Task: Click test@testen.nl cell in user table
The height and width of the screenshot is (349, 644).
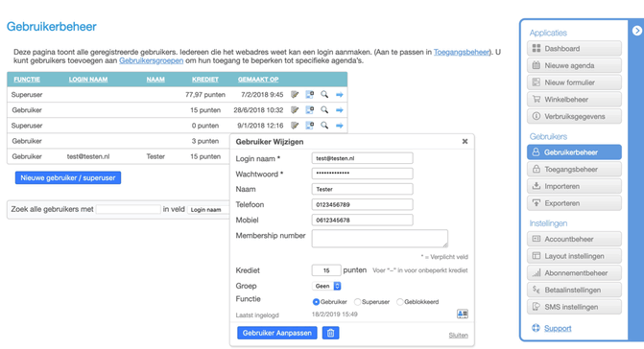Action: [88, 156]
